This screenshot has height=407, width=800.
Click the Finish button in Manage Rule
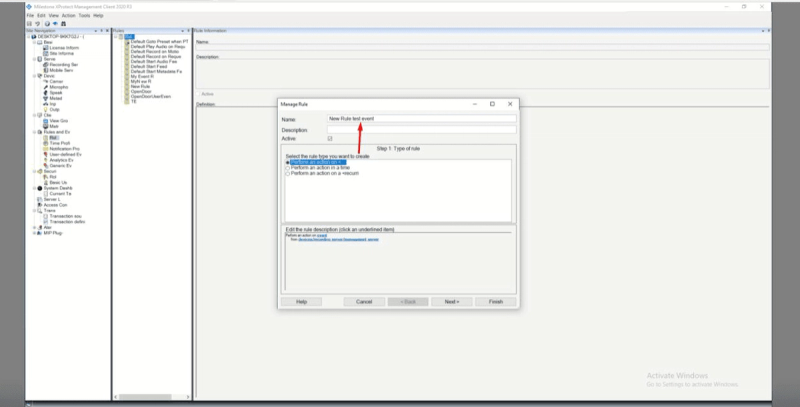point(496,302)
